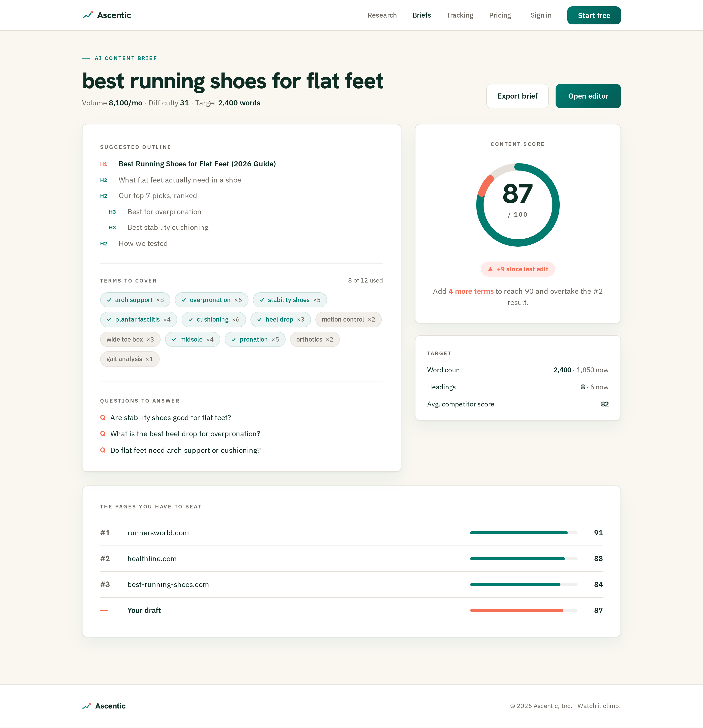Click the Avg. competitor score row
The image size is (703, 728).
point(517,404)
